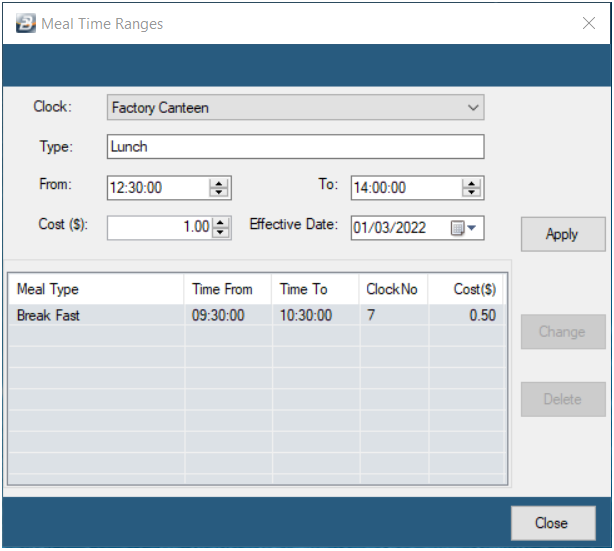The image size is (614, 551).
Task: Sort by Time From column header
Action: (x=228, y=289)
